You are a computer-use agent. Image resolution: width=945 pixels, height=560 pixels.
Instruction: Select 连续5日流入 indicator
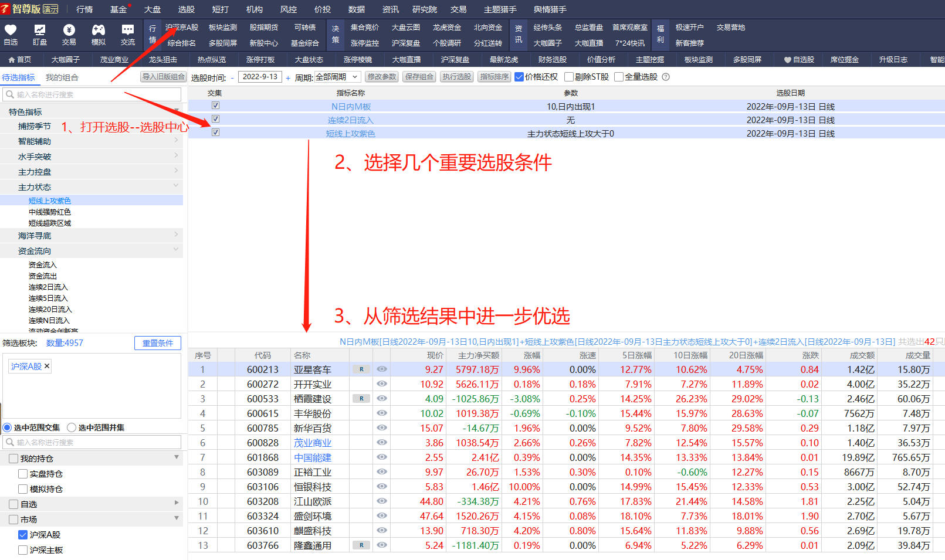tap(48, 298)
